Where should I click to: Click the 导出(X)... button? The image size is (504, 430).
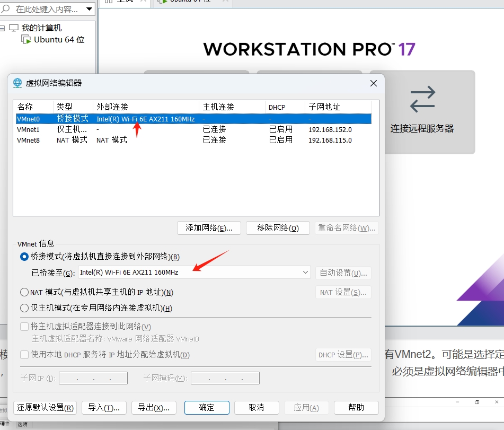154,408
